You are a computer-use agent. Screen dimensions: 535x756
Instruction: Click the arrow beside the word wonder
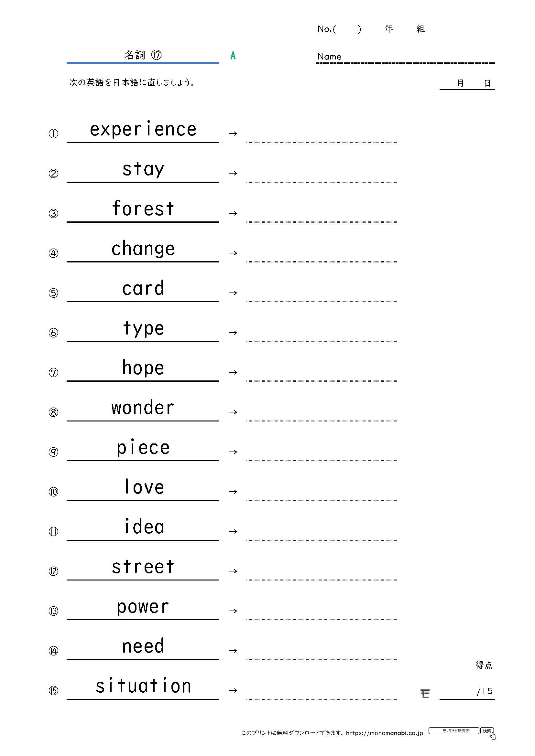tap(233, 412)
